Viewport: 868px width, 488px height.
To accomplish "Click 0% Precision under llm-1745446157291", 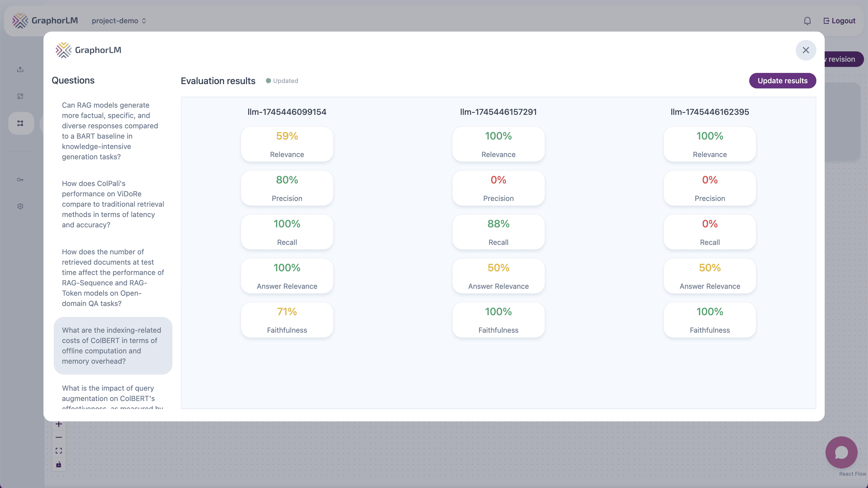I will tap(498, 188).
